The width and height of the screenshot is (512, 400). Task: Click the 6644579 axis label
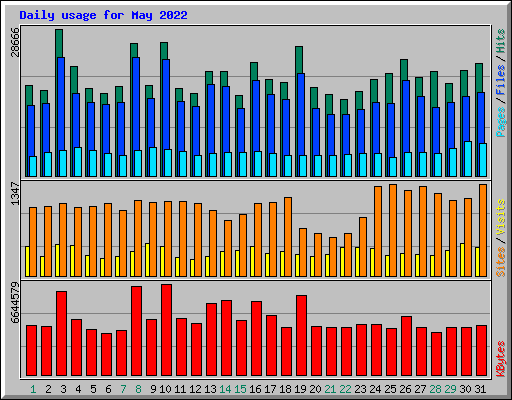(x=15, y=303)
